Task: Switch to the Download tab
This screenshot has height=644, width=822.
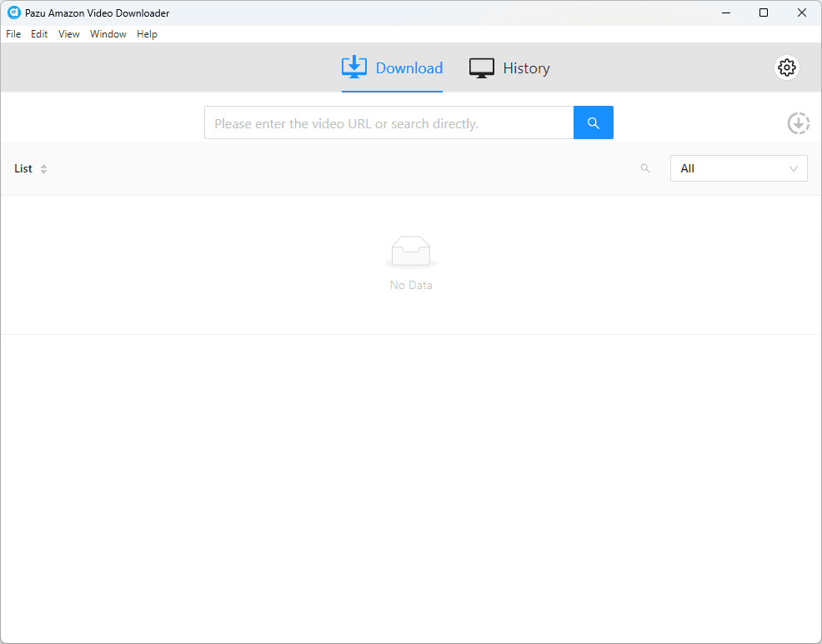Action: (x=392, y=68)
